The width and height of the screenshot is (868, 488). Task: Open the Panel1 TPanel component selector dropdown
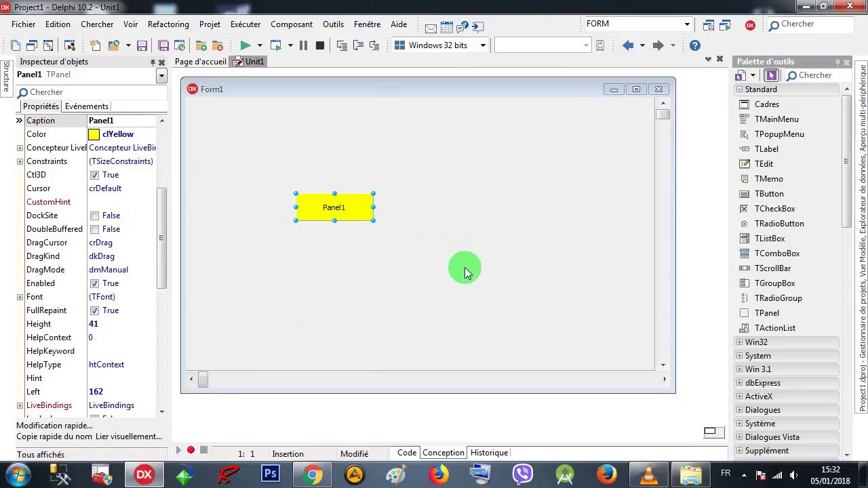pyautogui.click(x=161, y=75)
